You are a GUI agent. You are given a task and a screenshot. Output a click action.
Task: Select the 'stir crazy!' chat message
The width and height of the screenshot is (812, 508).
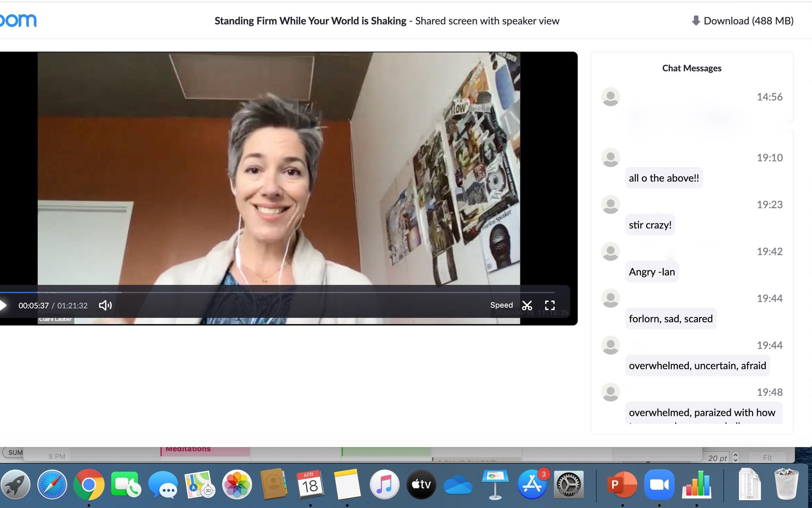(x=650, y=225)
